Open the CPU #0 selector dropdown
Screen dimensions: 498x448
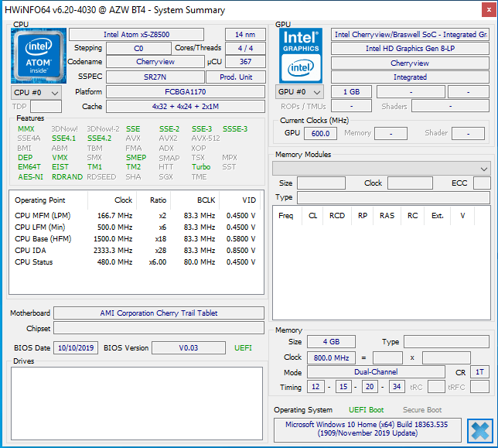(36, 92)
